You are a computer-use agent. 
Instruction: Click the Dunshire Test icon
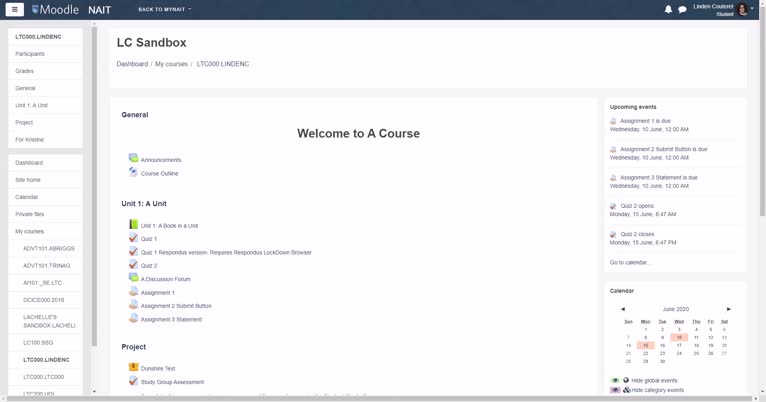point(133,366)
